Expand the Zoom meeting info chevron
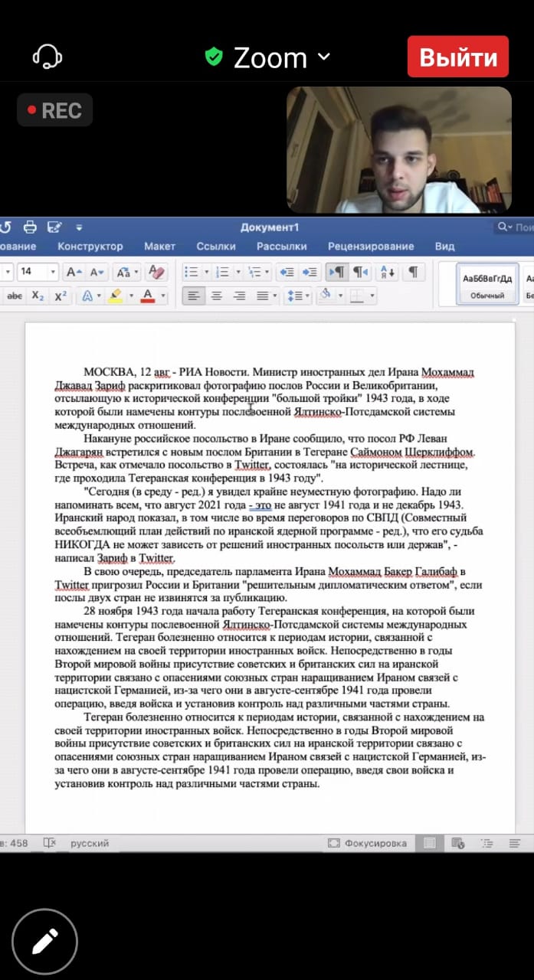The image size is (534, 980). [x=323, y=57]
